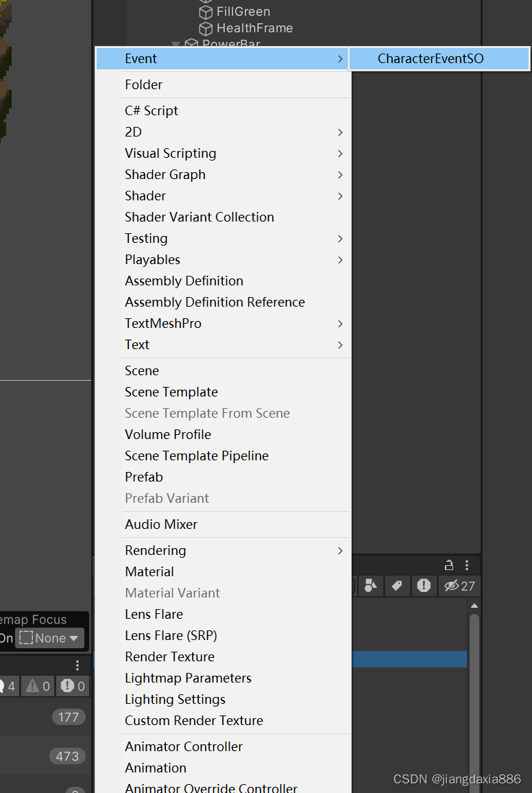The width and height of the screenshot is (532, 793).
Task: Expand the 2D submenu
Action: pos(223,132)
